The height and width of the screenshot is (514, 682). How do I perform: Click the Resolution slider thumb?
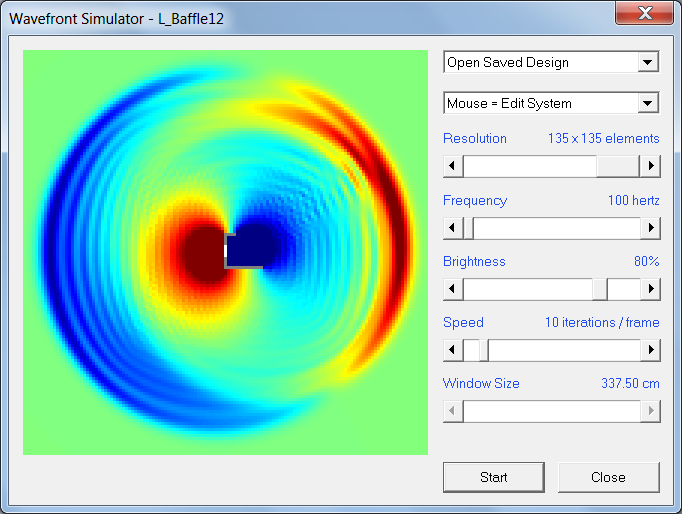coord(617,166)
